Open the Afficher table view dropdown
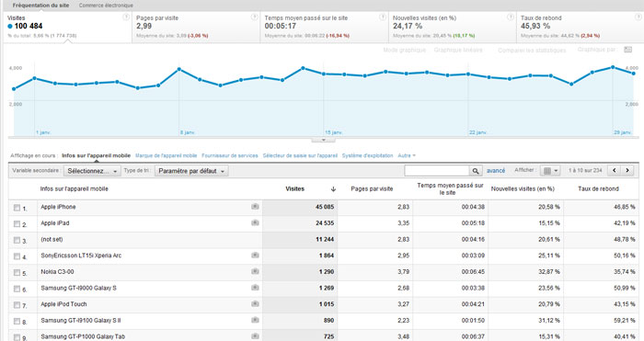 pos(550,171)
